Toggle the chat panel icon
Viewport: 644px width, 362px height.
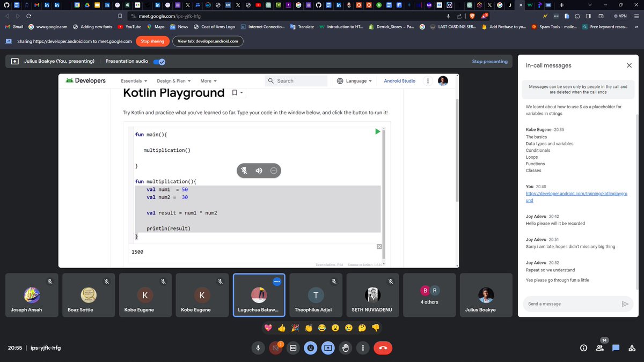(x=616, y=348)
